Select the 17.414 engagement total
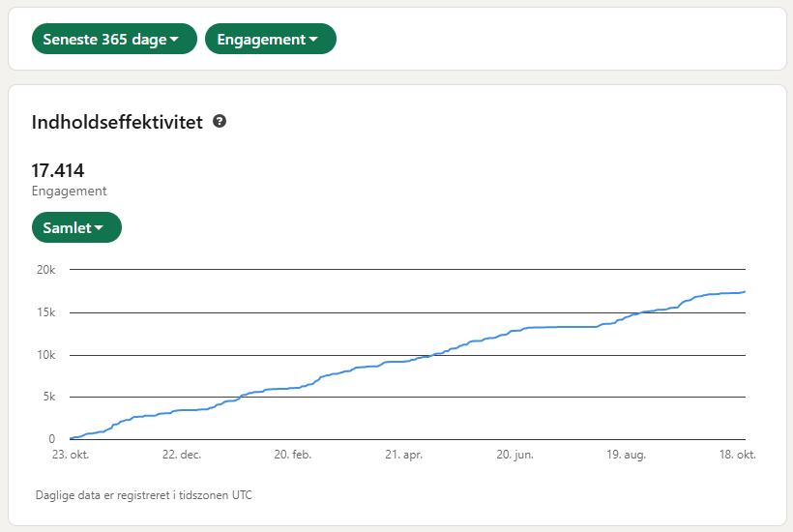The image size is (793, 532). pyautogui.click(x=58, y=171)
